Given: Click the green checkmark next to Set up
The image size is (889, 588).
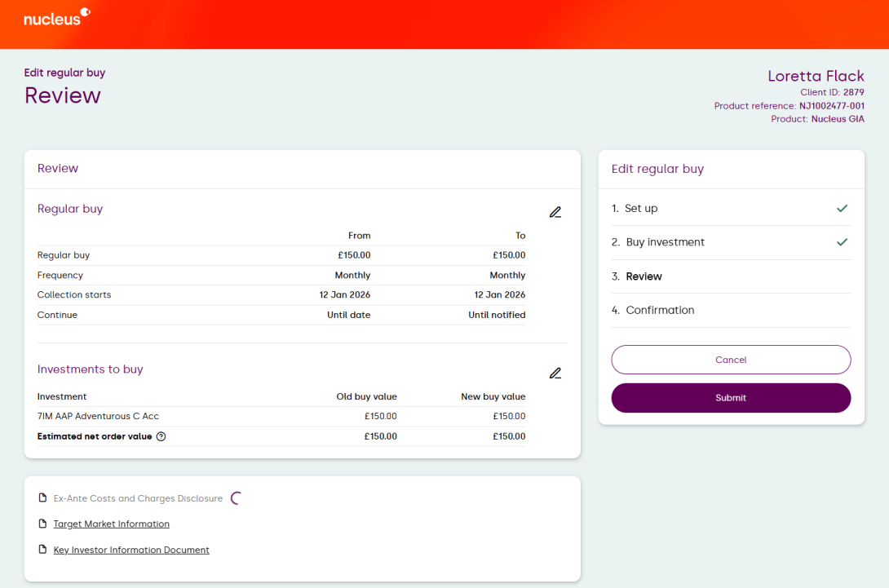Looking at the screenshot, I should click(842, 208).
